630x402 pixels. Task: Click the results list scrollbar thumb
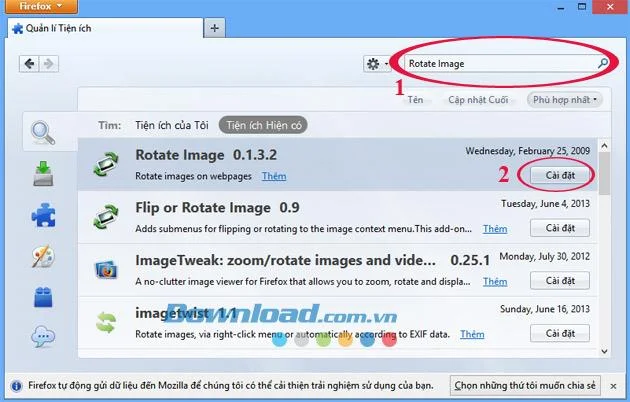click(604, 173)
